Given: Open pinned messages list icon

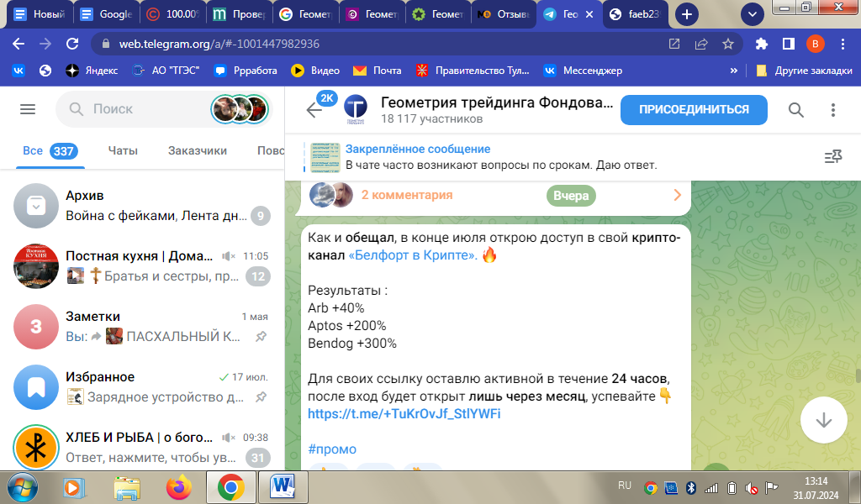Looking at the screenshot, I should (833, 157).
